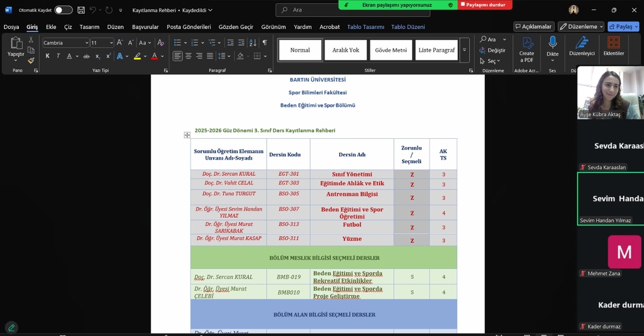
Task: Open the Eklentiler add-ins icon
Action: (x=614, y=46)
